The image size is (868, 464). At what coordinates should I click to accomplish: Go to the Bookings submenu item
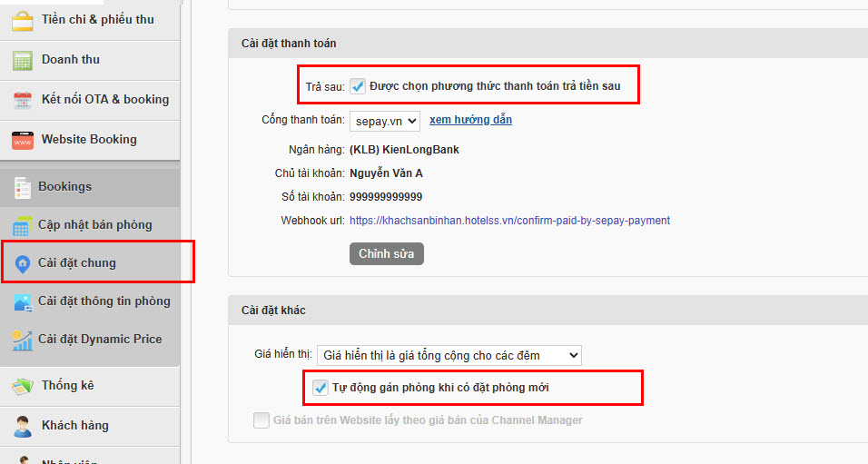[x=90, y=187]
